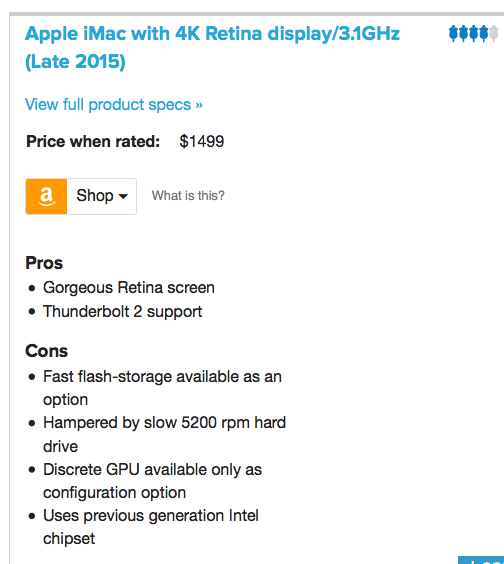Select the "Thunderbolt 2 support" bullet
The height and width of the screenshot is (564, 504).
[x=123, y=311]
